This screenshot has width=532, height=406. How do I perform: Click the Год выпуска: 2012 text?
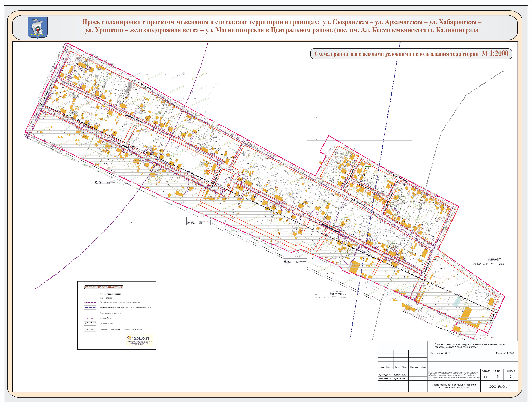[440, 353]
